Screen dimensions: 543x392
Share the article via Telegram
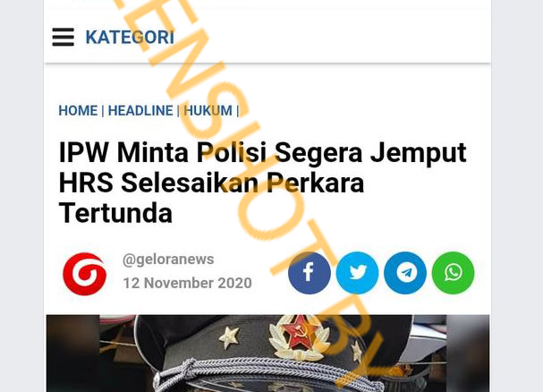(x=405, y=273)
